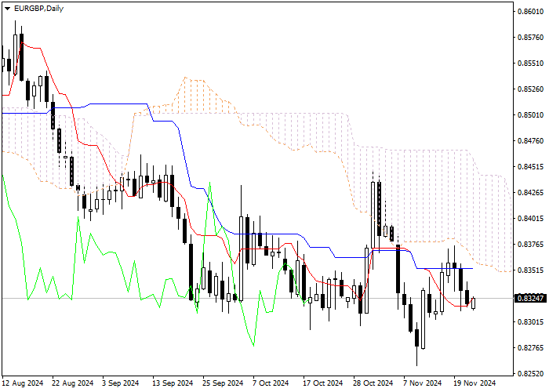Click the 28 Oct 2024 date label
Viewport: 549px width, 392px height.
point(373,383)
